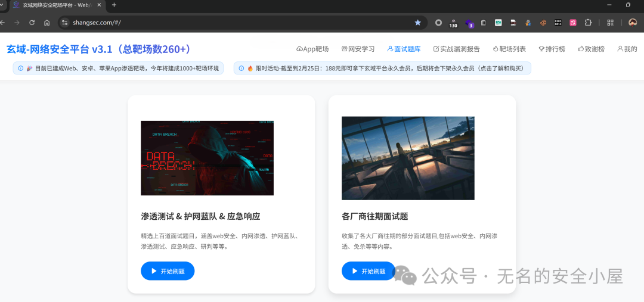The height and width of the screenshot is (302, 644).
Task: Open the Extensions puzzle piece menu
Action: click(588, 23)
